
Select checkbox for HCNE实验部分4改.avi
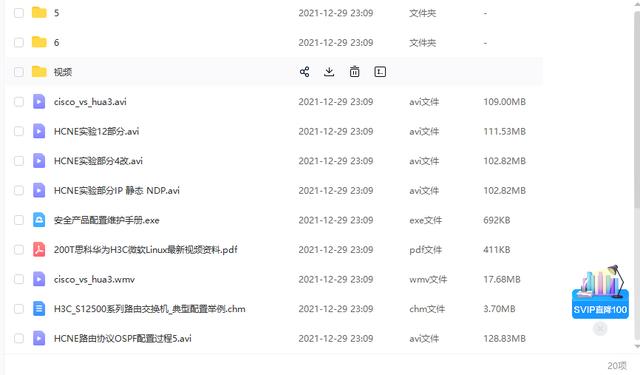point(19,161)
